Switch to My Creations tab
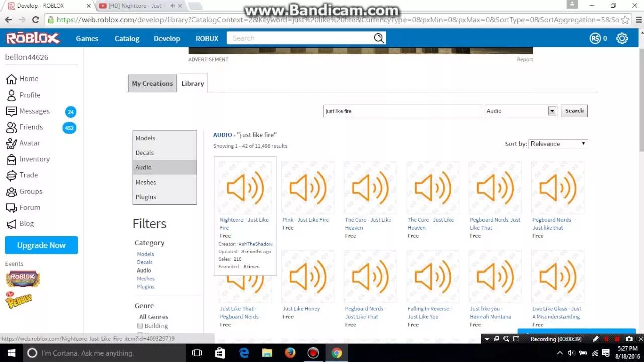The image size is (644, 362). [x=152, y=83]
